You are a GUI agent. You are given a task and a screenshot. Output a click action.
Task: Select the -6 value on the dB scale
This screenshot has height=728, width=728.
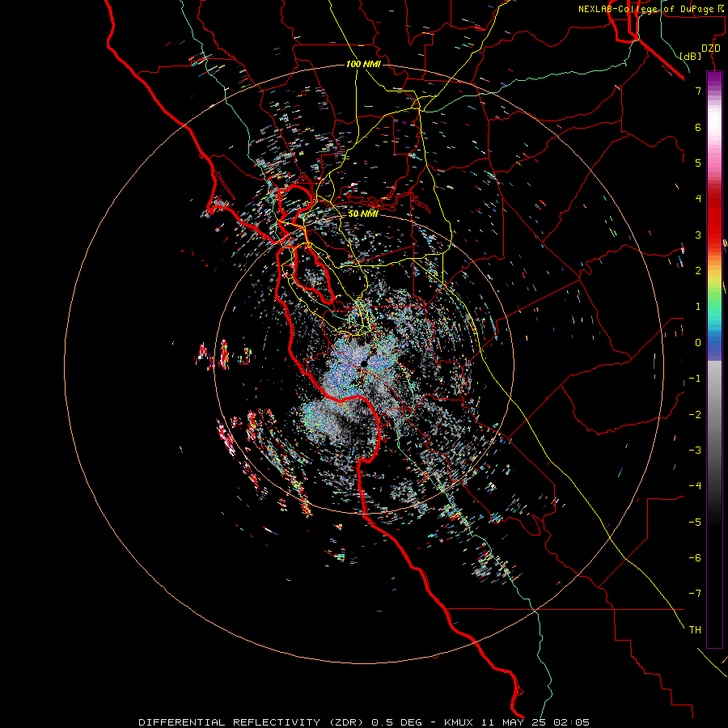click(695, 558)
